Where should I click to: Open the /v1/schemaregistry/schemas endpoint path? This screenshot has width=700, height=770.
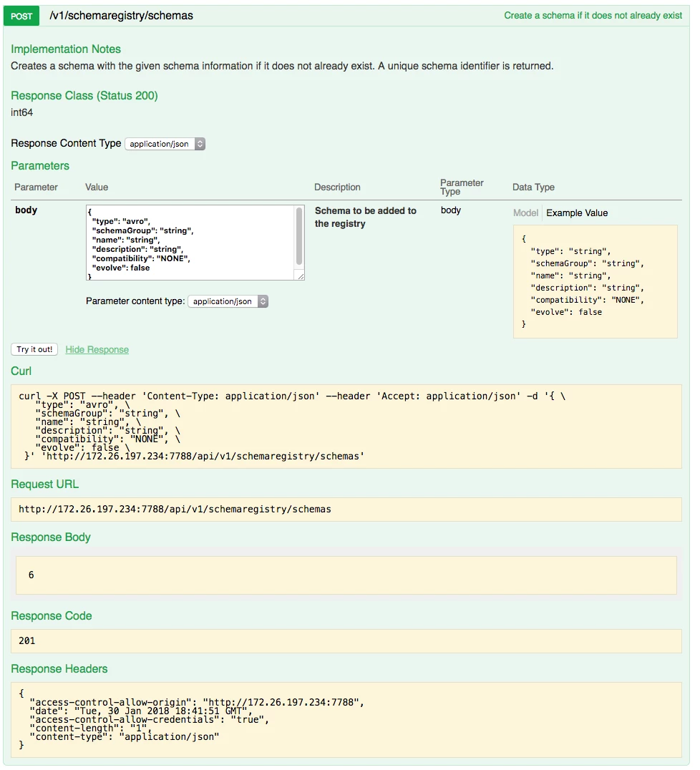click(x=122, y=16)
